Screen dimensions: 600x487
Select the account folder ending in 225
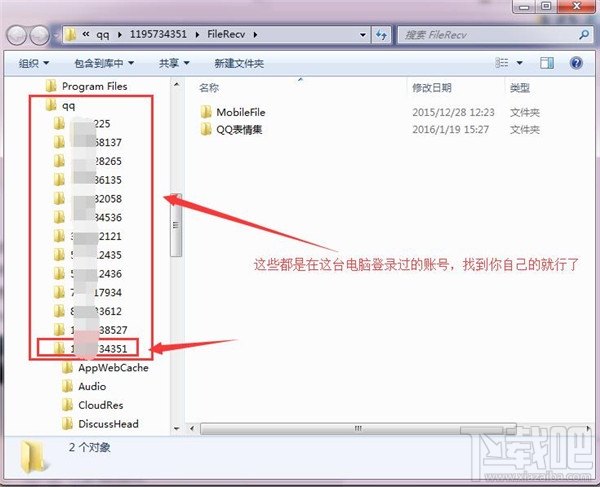(82, 124)
